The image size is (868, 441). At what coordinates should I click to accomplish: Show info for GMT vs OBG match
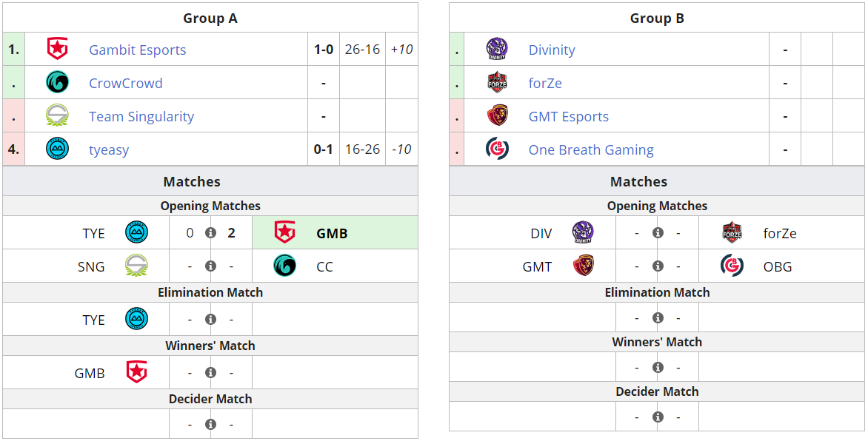tap(658, 266)
